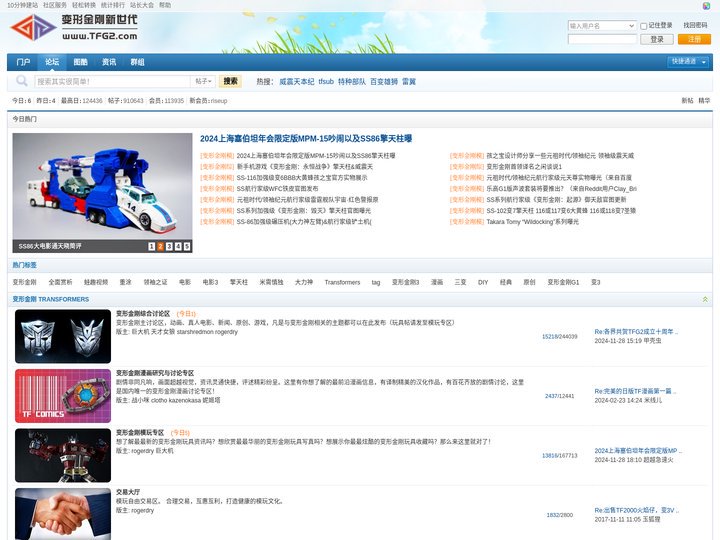Image resolution: width=720 pixels, height=540 pixels.
Task: Click hot search 特种部队
Action: (x=352, y=82)
